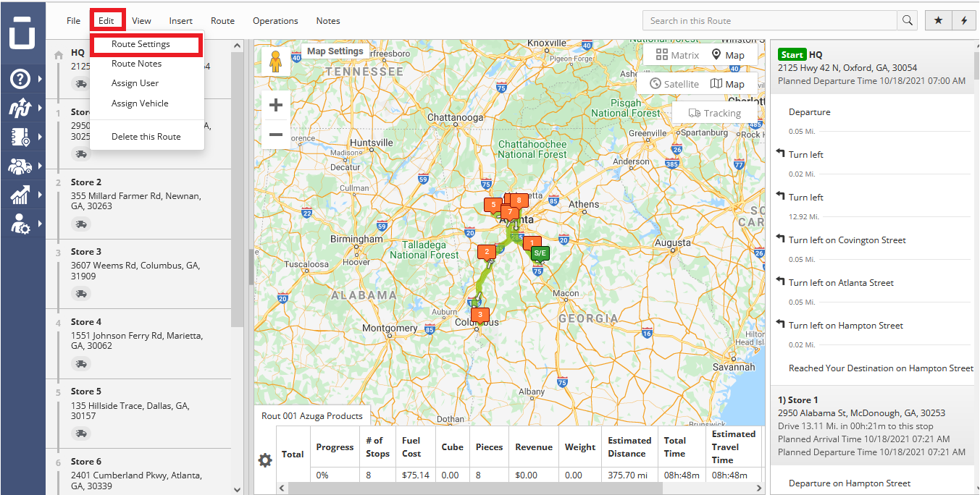
Task: Click truck icon under Store 3
Action: (x=81, y=294)
